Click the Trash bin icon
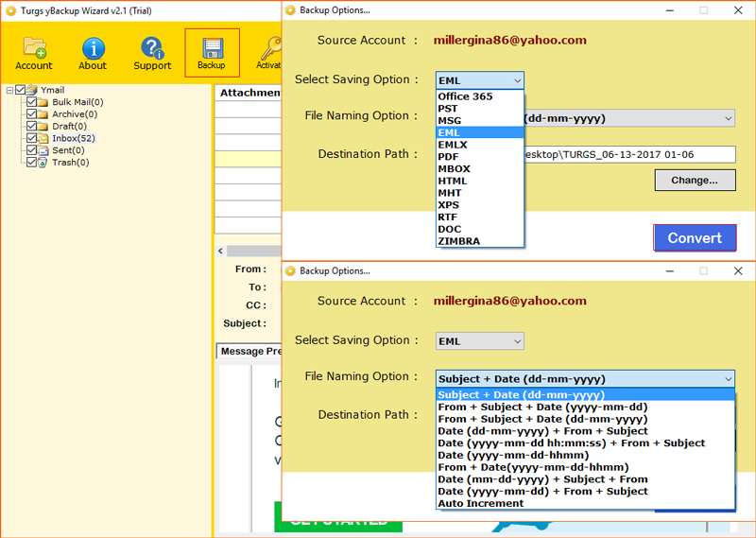The image size is (756, 538). point(43,163)
